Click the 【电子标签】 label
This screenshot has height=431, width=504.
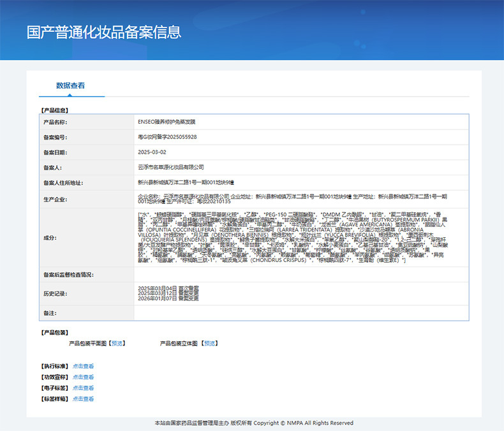[x=55, y=388]
